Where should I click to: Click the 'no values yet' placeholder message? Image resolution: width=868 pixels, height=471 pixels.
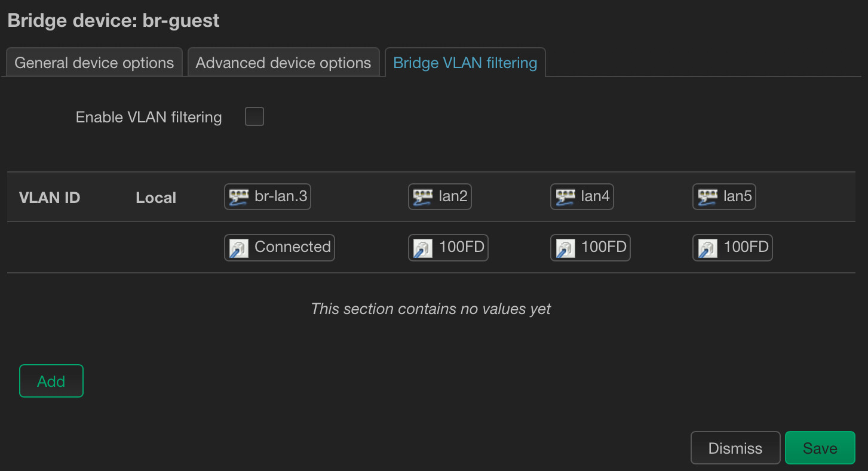[431, 309]
